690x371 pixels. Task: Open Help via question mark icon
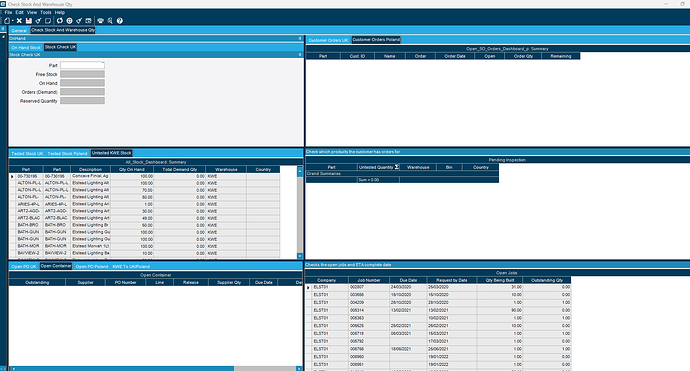tap(120, 21)
